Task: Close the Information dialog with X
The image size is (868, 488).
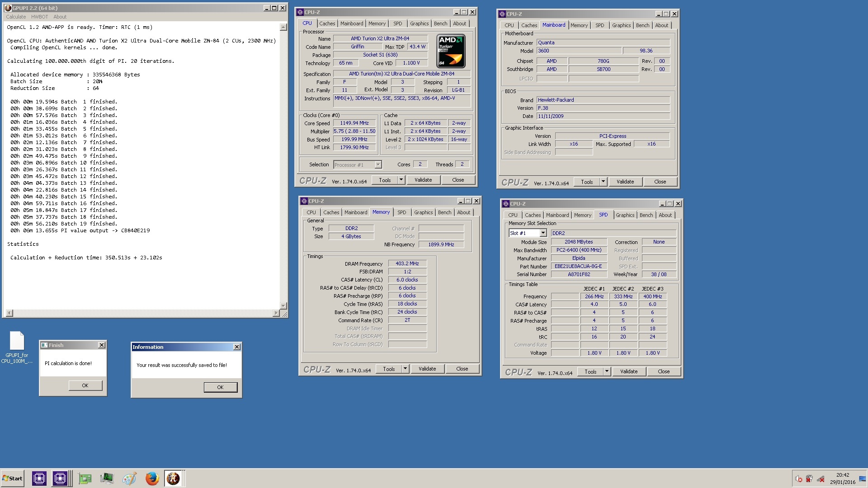Action: pyautogui.click(x=236, y=347)
